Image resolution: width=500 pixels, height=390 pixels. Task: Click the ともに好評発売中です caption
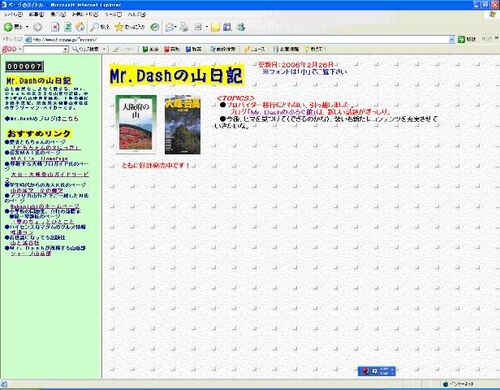155,165
